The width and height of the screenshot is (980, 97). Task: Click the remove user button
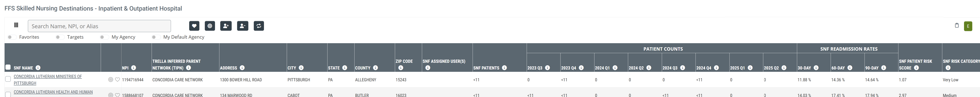(x=242, y=26)
